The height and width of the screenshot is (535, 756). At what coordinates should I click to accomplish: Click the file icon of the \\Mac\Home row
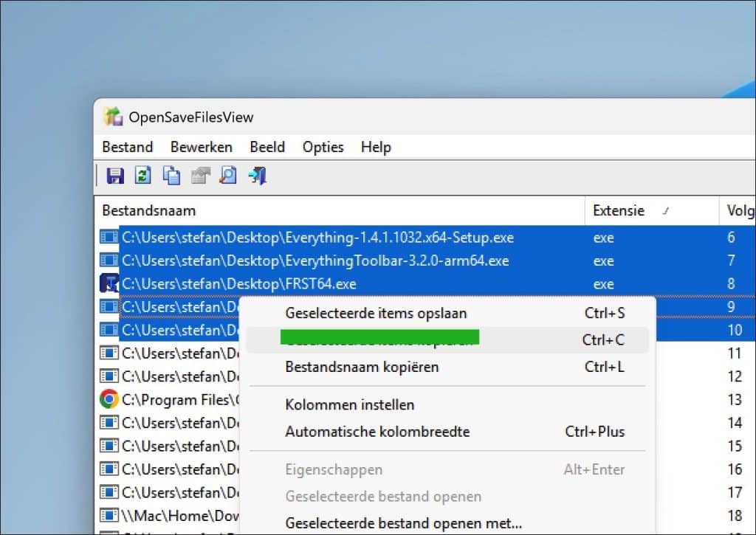(109, 515)
